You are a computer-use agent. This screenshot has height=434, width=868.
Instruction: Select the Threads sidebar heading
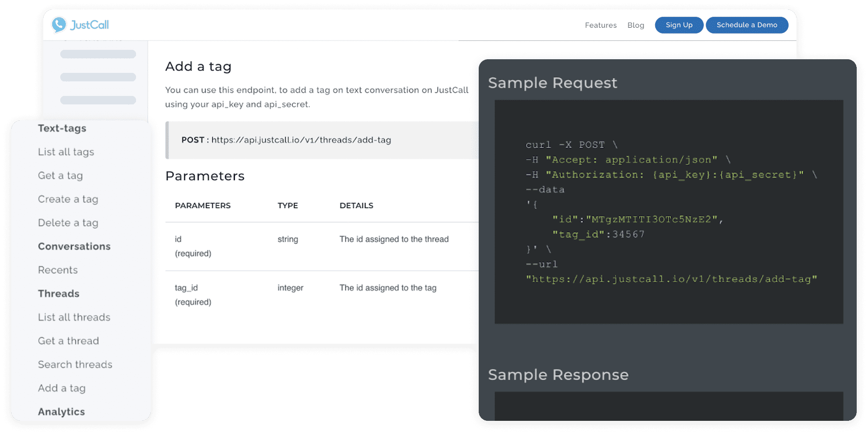tap(58, 294)
